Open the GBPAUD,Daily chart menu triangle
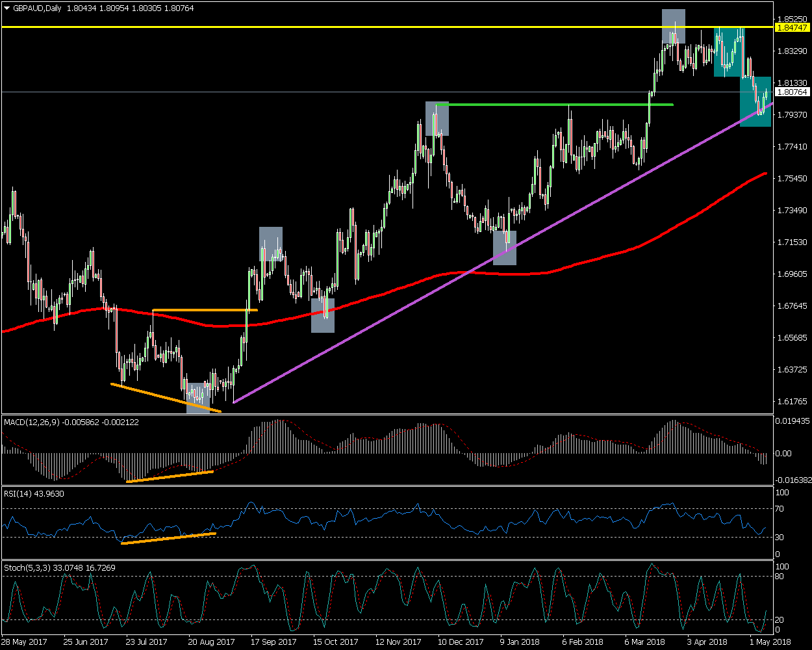 tap(7, 8)
